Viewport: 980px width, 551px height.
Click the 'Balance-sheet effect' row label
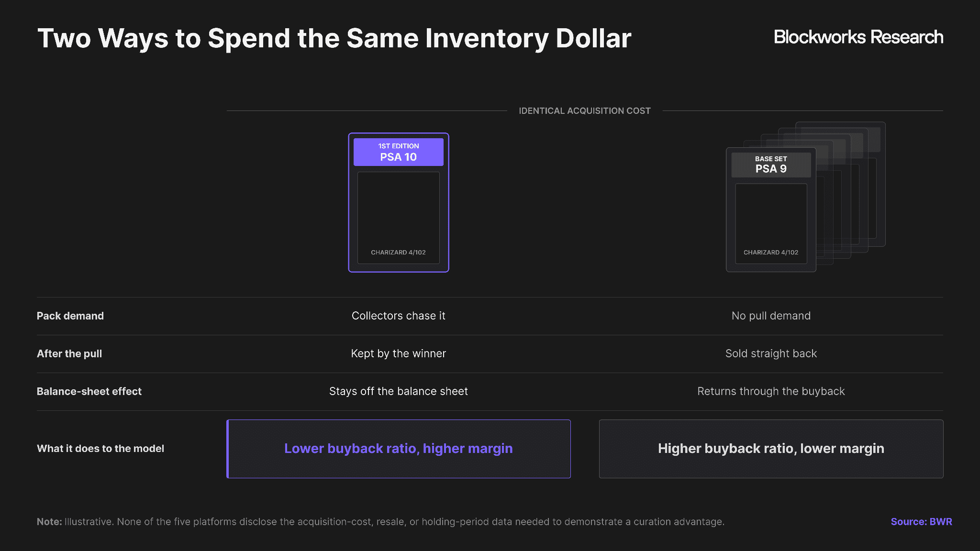89,391
